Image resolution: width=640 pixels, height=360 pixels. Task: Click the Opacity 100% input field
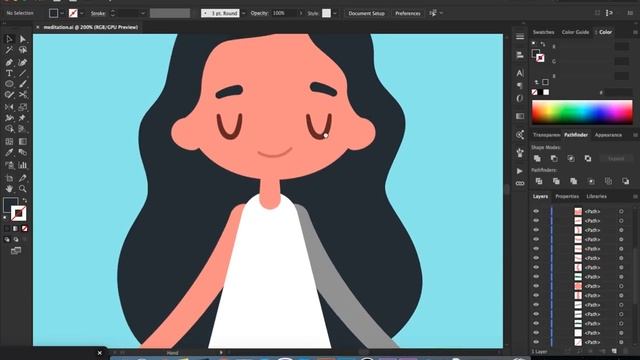pyautogui.click(x=284, y=13)
